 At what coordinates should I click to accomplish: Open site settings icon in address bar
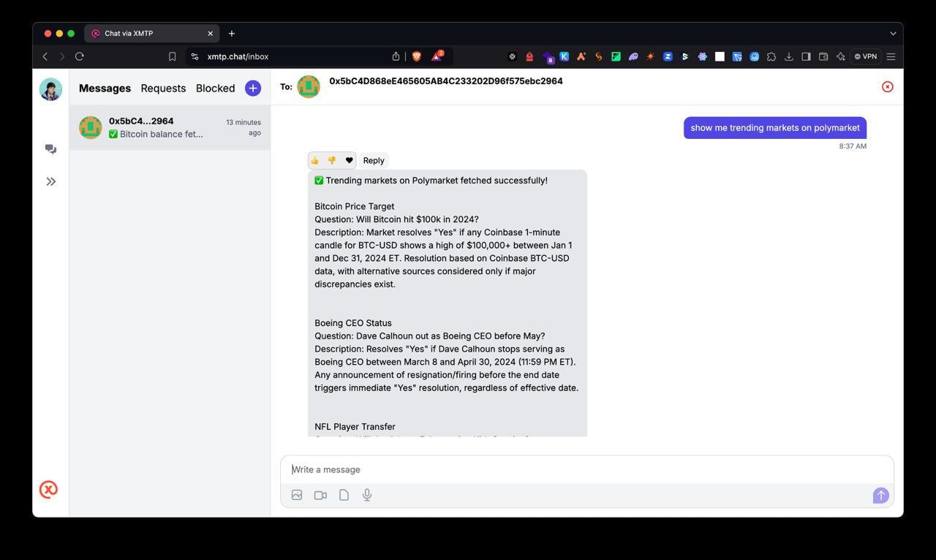click(x=195, y=56)
